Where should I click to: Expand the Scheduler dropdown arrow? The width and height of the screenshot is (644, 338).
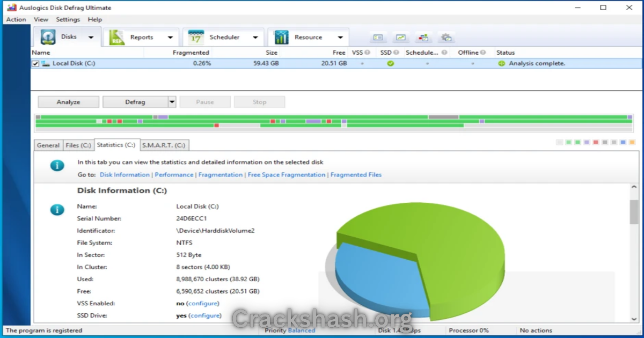(255, 38)
